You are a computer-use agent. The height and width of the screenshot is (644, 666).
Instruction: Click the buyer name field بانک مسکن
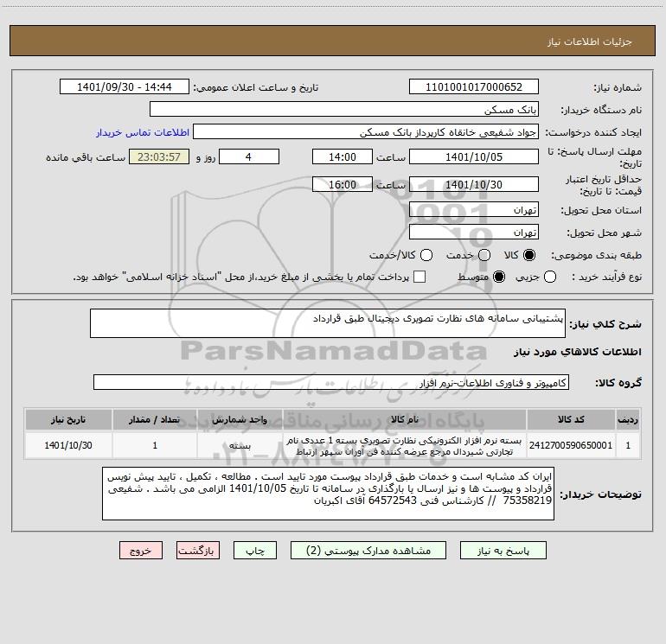click(344, 110)
